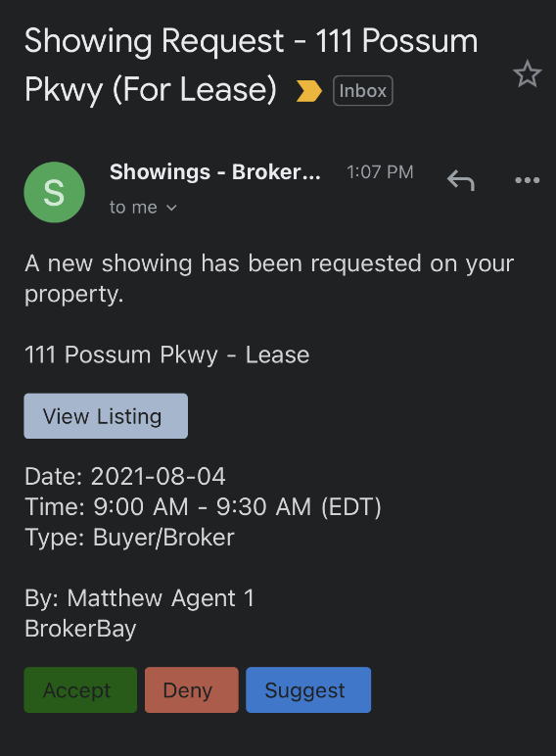Click the 1:07 PM timestamp
The height and width of the screenshot is (756, 556).
tap(380, 171)
